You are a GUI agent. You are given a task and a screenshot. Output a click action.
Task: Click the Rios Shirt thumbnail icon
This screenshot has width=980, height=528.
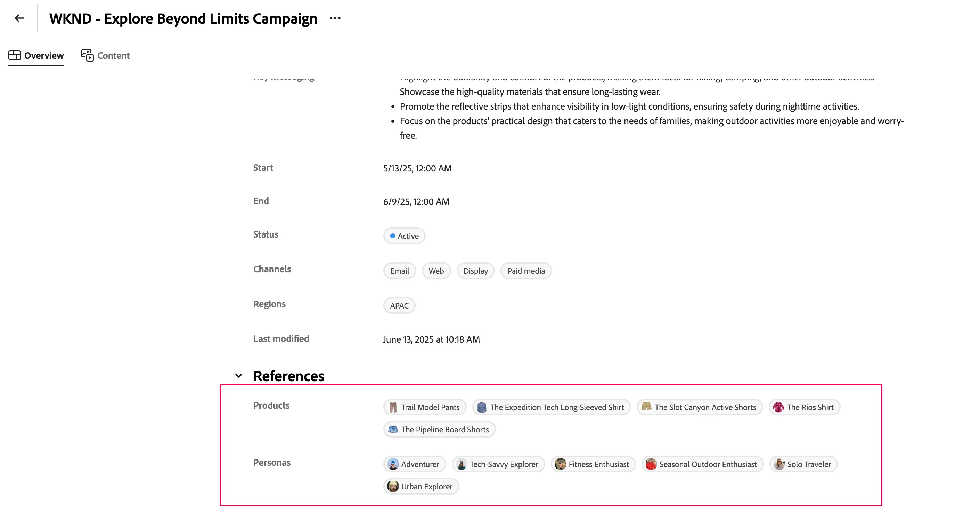coord(778,407)
